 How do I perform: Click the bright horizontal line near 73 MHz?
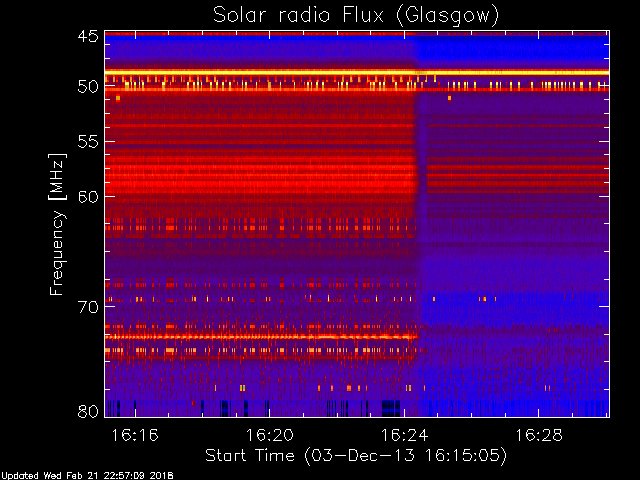click(261, 337)
